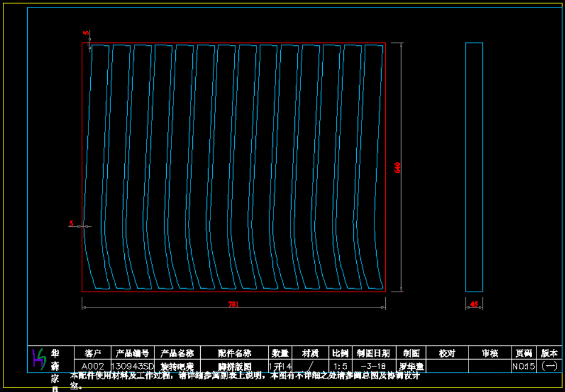Screen dimensions: 565x392
Task: Select the A002 customer value cell
Action: 92,366
